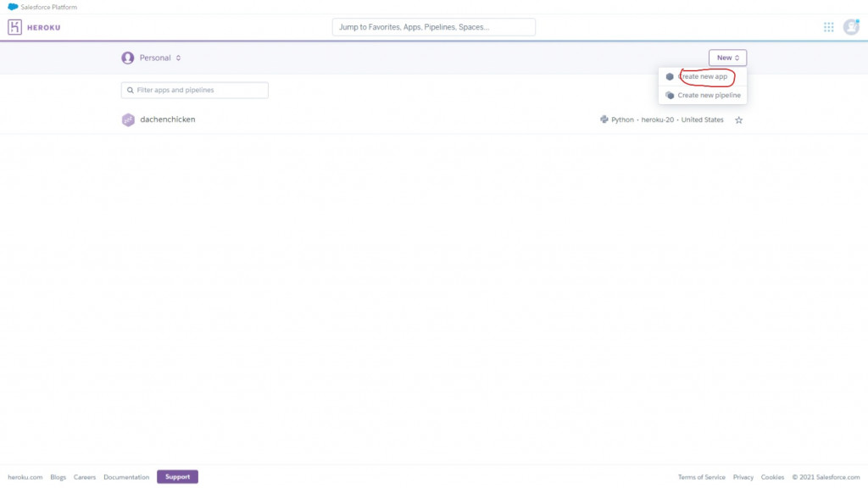This screenshot has height=488, width=868.
Task: Open the Careers footer link
Action: coord(85,477)
